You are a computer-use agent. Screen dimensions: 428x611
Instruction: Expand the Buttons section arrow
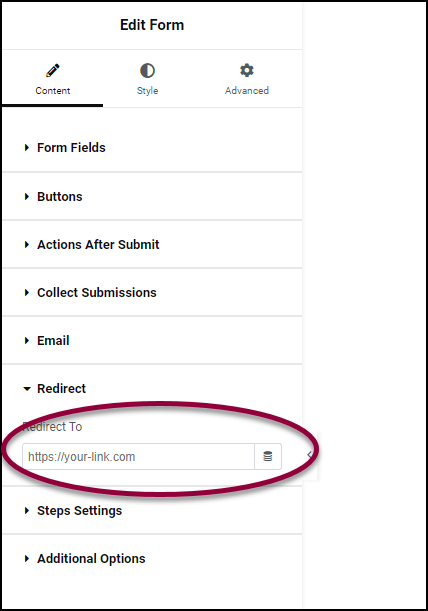click(x=27, y=196)
